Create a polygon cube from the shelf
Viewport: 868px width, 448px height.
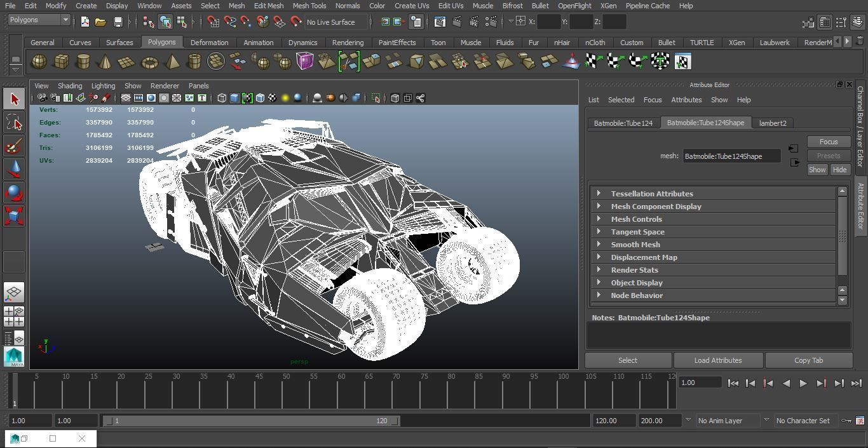[x=61, y=62]
